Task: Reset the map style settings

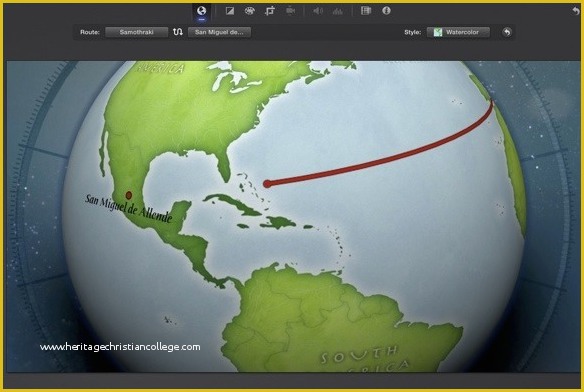Action: click(x=507, y=32)
